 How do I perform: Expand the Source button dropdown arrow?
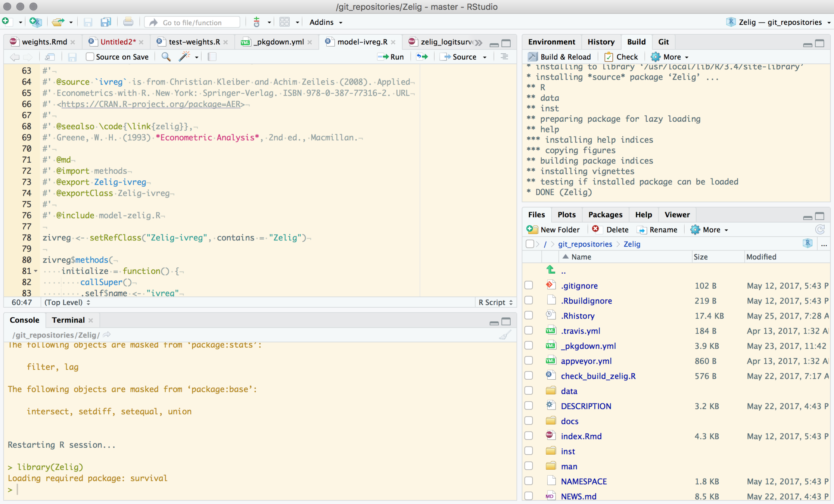click(x=485, y=57)
